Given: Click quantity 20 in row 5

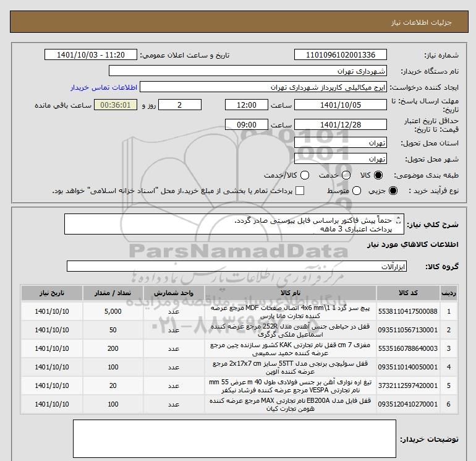Looking at the screenshot, I should pos(113,386).
